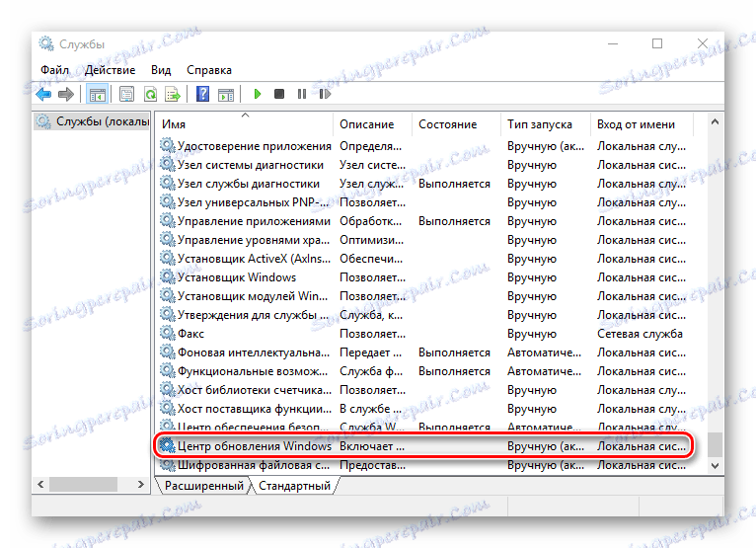Open the Действие menu
Screen dimensions: 756x548
point(110,70)
